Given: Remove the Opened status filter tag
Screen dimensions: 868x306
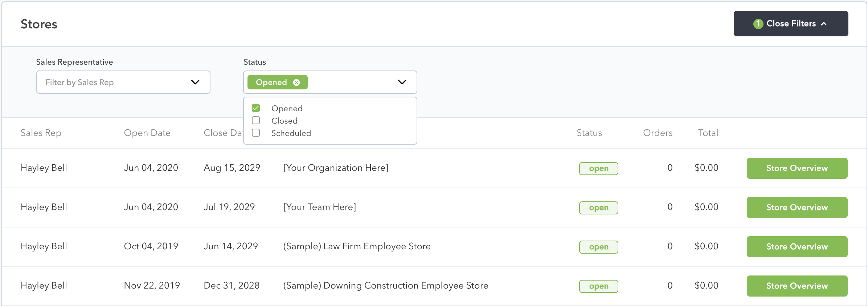Looking at the screenshot, I should [x=296, y=82].
